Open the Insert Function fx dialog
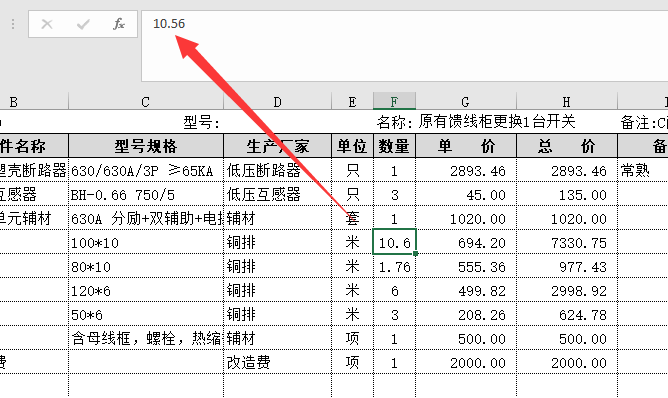 [x=118, y=24]
